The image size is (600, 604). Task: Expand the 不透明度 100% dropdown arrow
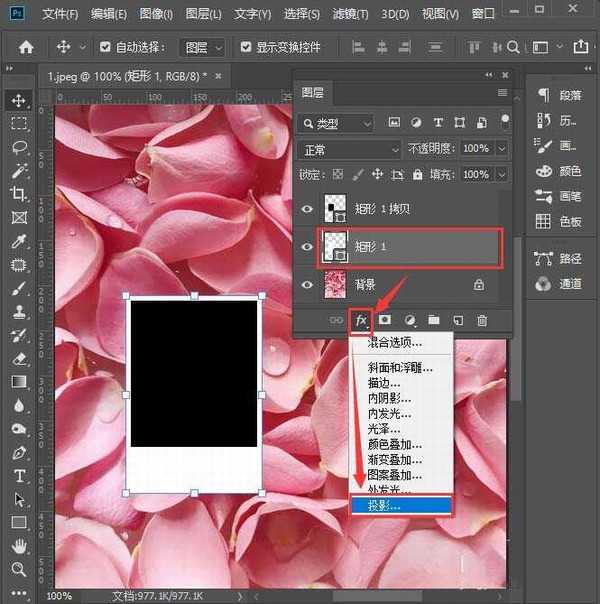pyautogui.click(x=501, y=148)
